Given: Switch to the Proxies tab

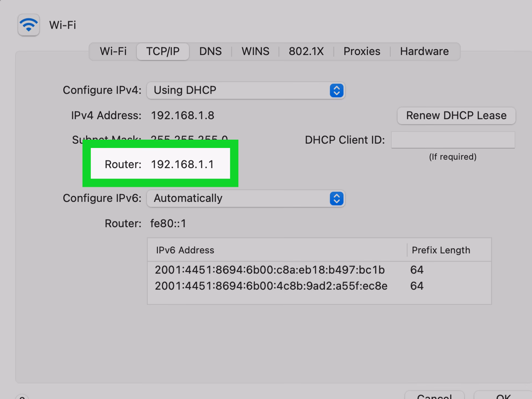Looking at the screenshot, I should 362,51.
